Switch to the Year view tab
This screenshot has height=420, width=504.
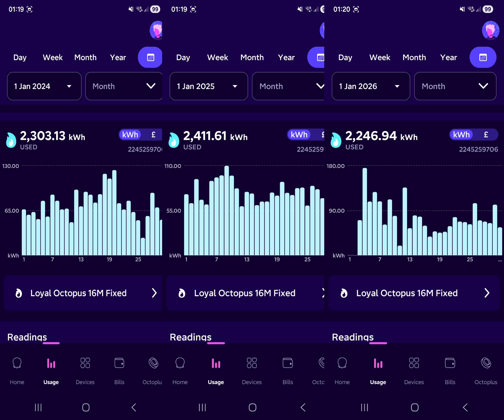118,57
